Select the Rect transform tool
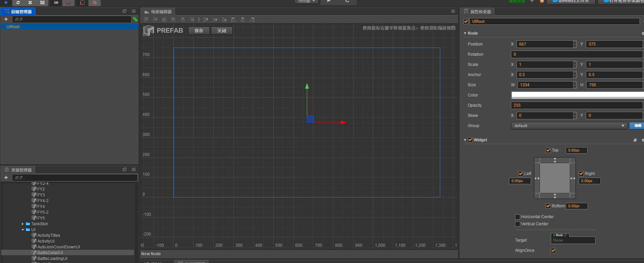The width and height of the screenshot is (644, 263). coord(42,2)
